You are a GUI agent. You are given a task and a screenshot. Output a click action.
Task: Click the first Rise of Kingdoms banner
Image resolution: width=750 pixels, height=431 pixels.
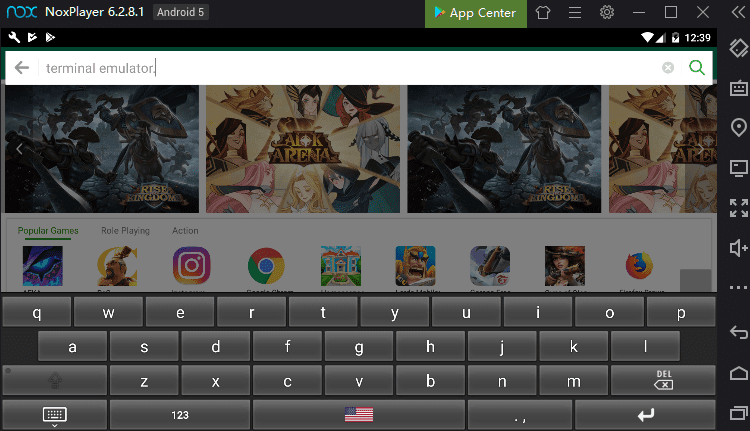click(x=102, y=149)
